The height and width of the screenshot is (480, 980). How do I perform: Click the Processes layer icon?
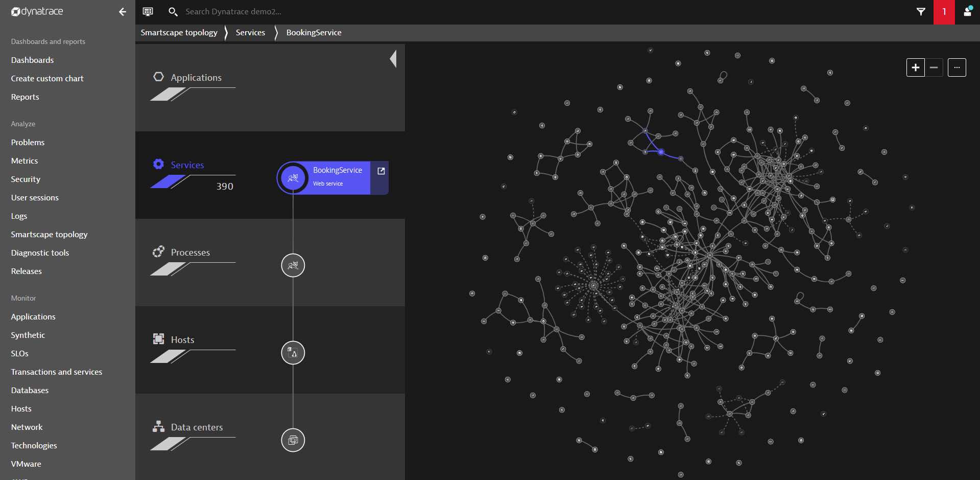[159, 252]
